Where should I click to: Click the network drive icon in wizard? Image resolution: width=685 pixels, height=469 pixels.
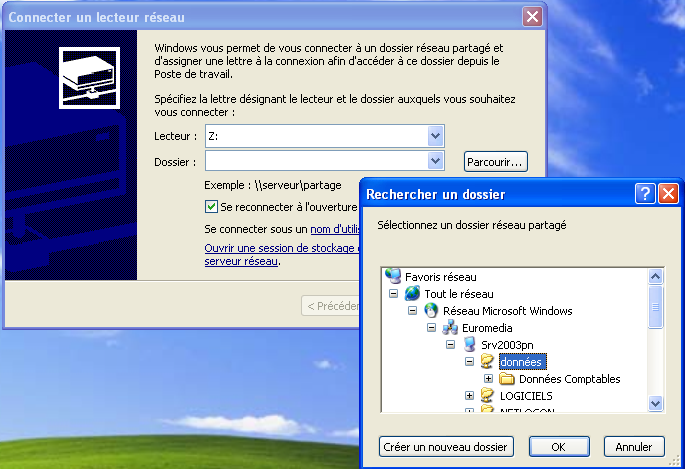(x=90, y=78)
